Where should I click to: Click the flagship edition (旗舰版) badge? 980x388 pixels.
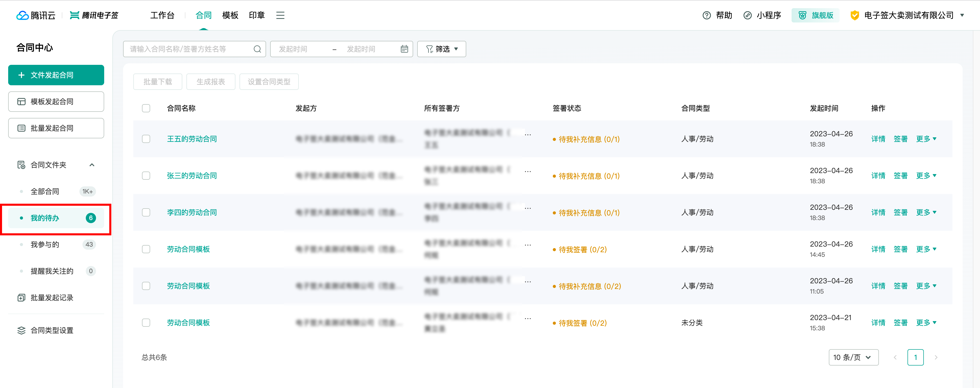coord(815,15)
